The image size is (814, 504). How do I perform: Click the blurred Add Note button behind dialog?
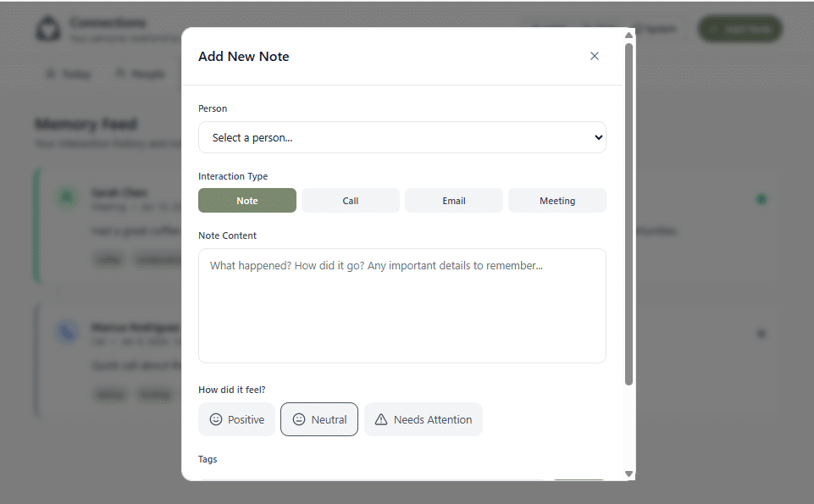coord(740,29)
